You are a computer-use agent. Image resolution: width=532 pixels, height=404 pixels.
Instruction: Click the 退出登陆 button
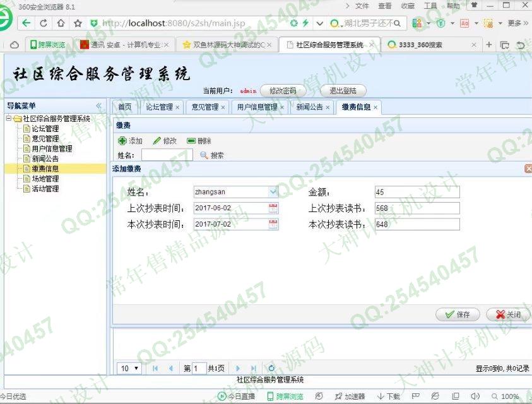click(343, 91)
